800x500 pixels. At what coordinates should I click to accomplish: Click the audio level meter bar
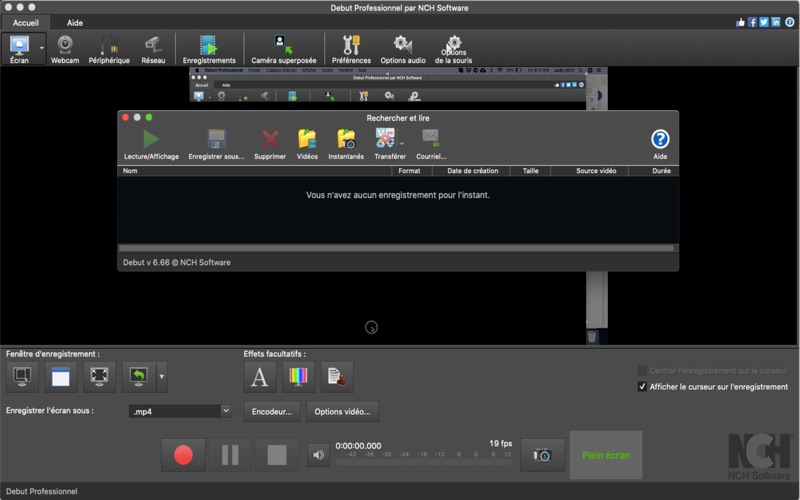[x=423, y=461]
